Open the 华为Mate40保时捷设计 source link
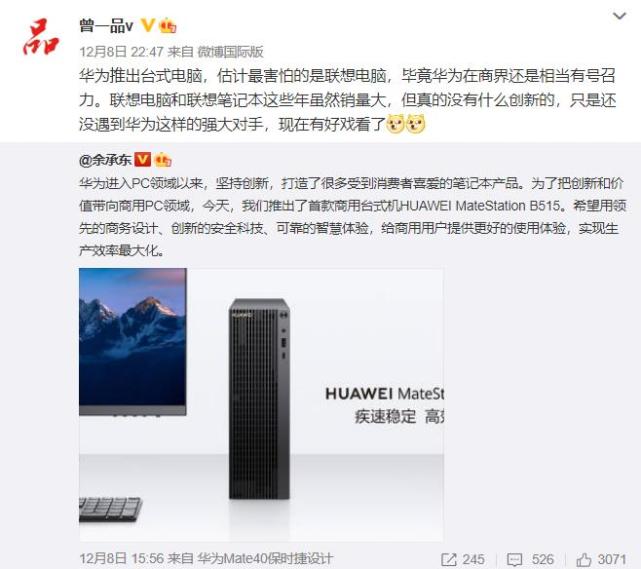This screenshot has height=569, width=641. click(265, 558)
